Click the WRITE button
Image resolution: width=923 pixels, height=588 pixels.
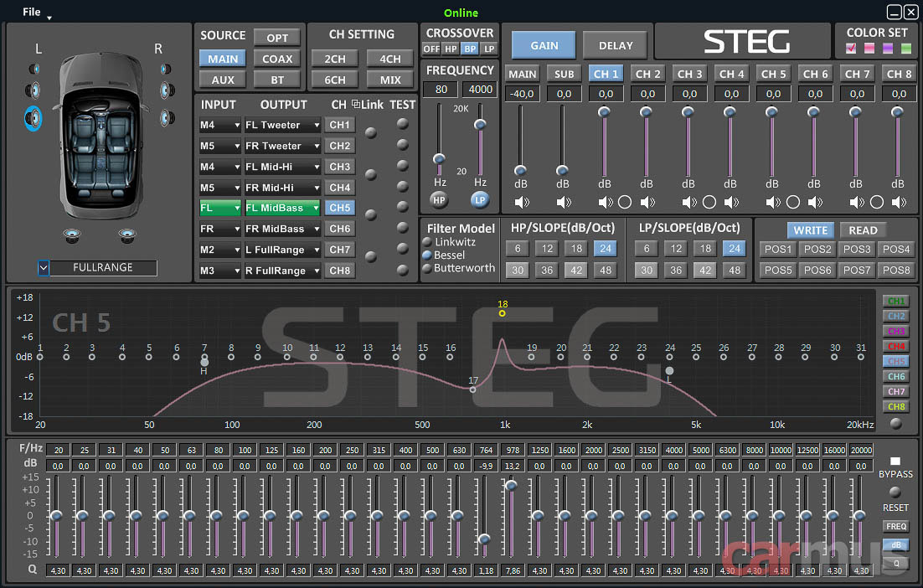pyautogui.click(x=811, y=230)
